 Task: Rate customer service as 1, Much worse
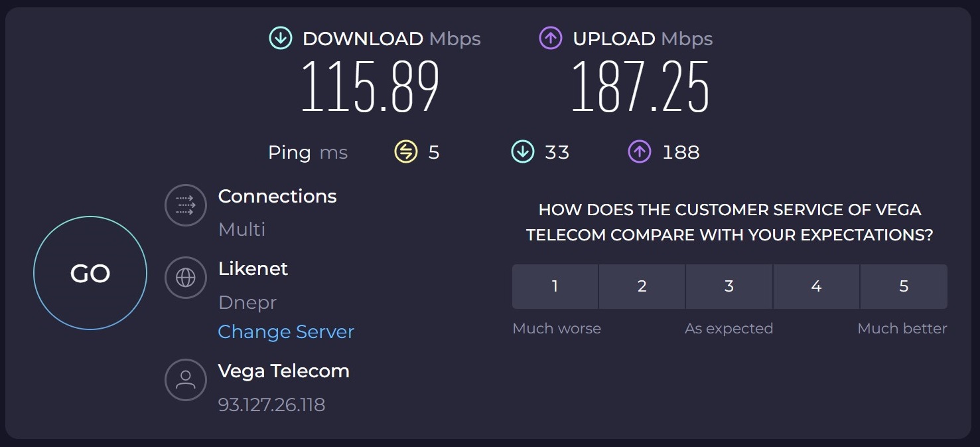[x=555, y=286]
